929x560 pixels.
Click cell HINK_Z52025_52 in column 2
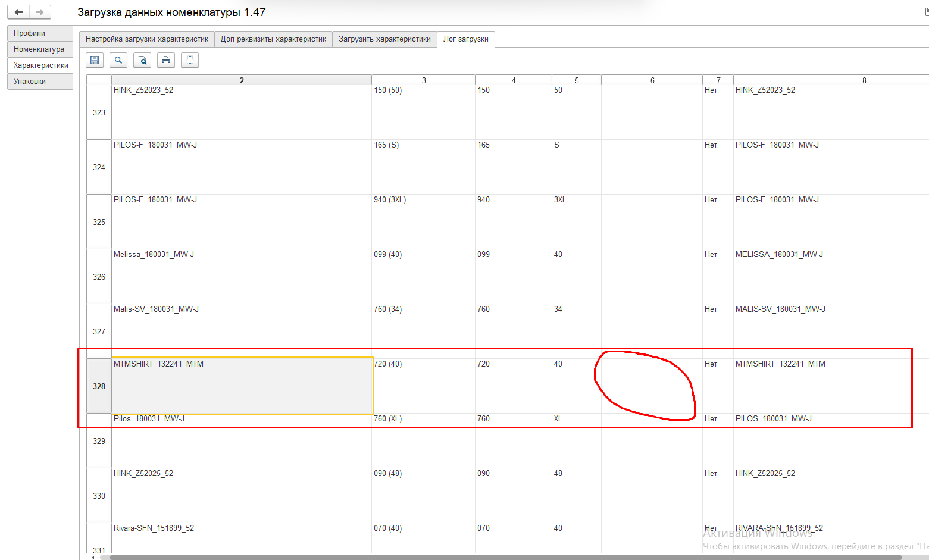[242, 496]
